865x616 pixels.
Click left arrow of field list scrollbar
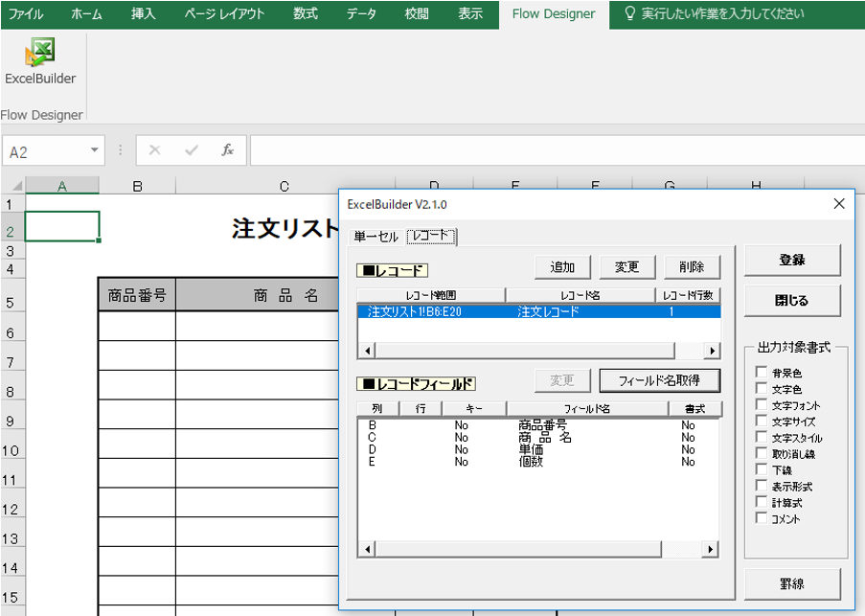[x=368, y=549]
